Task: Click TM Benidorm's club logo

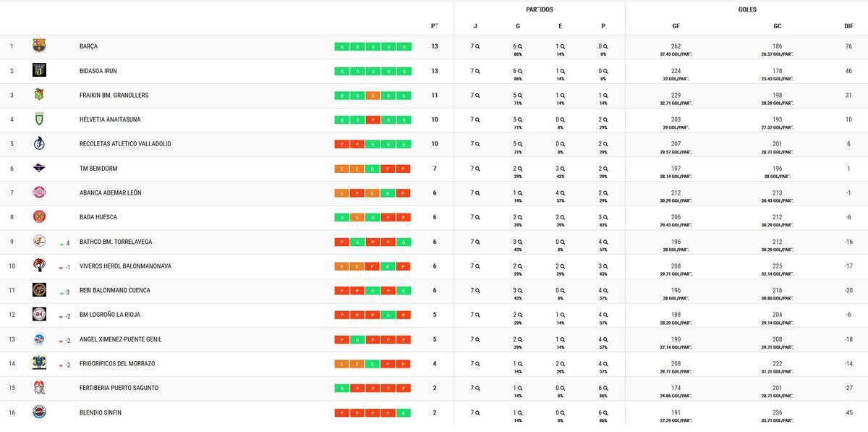Action: 38,168
